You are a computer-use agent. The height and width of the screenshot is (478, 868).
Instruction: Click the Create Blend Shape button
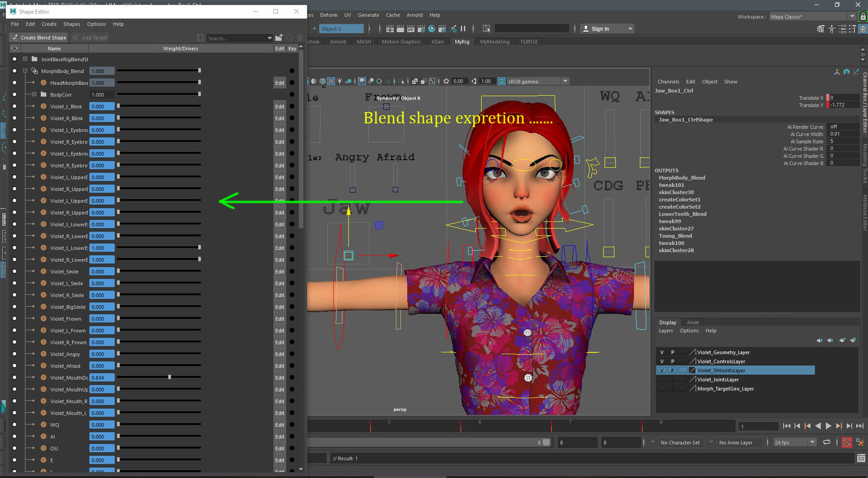[x=39, y=38]
